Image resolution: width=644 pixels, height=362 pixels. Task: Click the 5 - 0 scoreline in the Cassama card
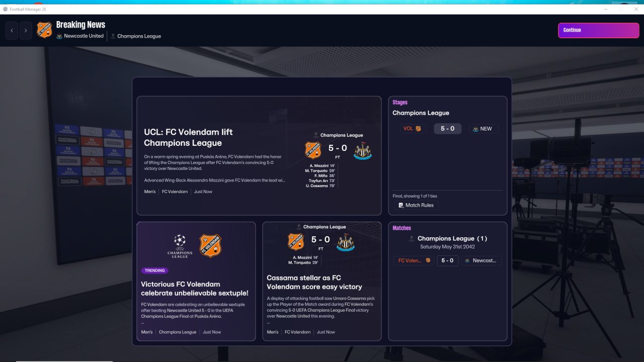coord(320,240)
